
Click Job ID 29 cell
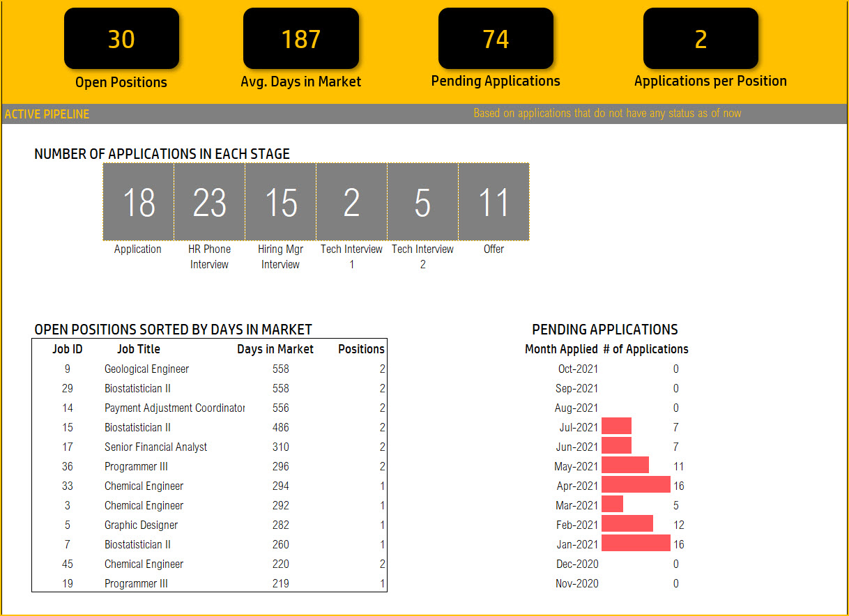tap(68, 388)
